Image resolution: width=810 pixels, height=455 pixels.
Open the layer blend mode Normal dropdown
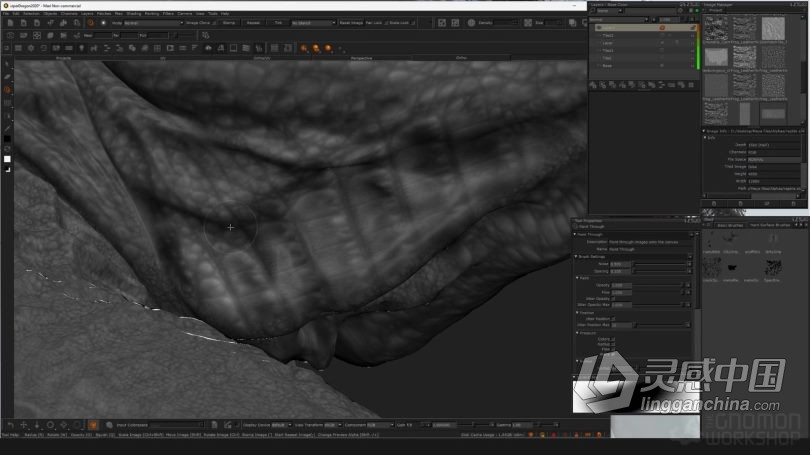619,20
